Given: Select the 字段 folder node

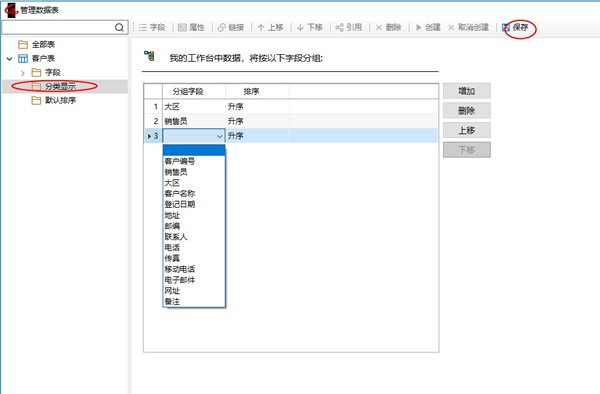Looking at the screenshot, I should tap(46, 72).
